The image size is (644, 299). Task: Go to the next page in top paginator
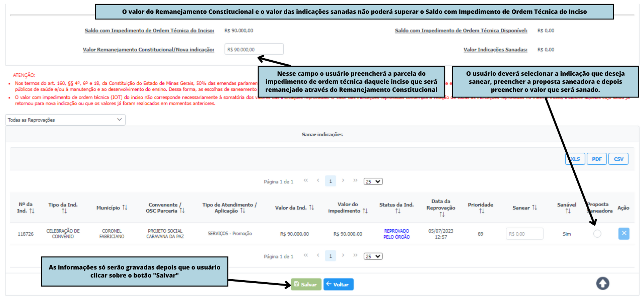pos(343,181)
